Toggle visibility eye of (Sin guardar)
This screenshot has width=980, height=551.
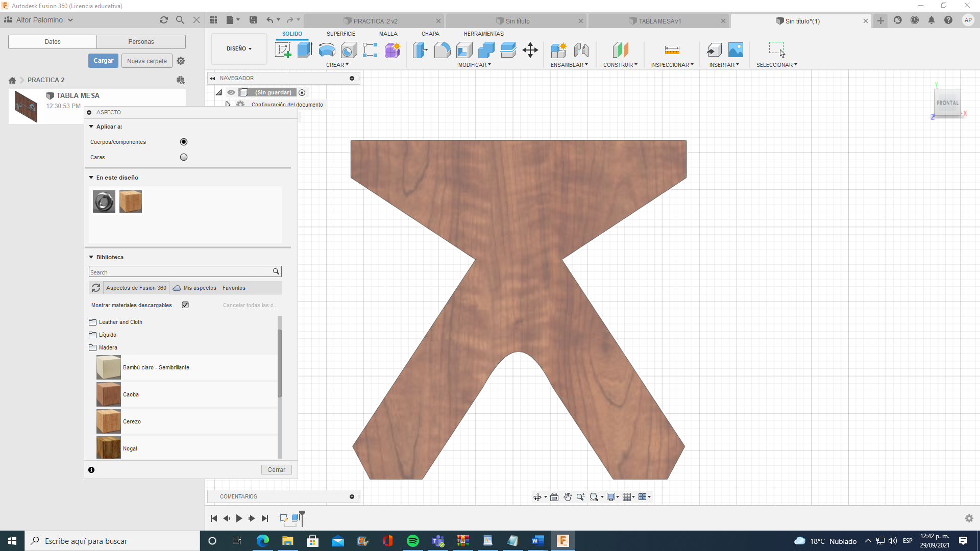[231, 92]
